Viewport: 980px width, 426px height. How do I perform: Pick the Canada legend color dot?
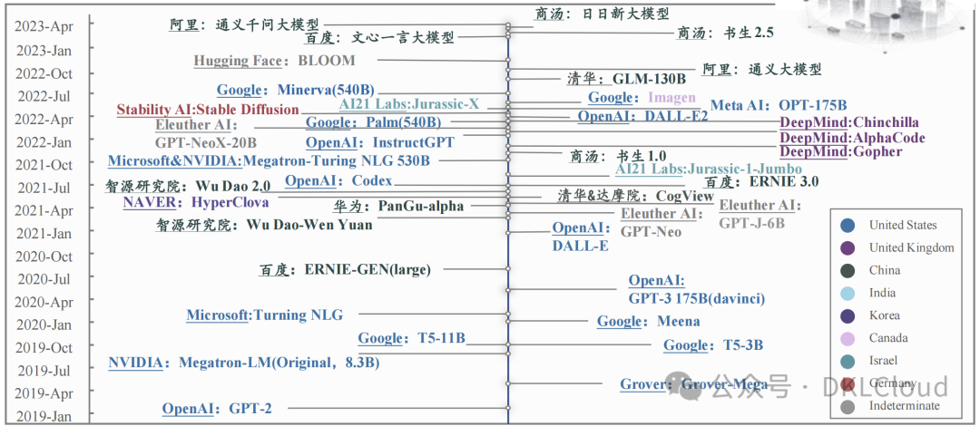pos(848,338)
